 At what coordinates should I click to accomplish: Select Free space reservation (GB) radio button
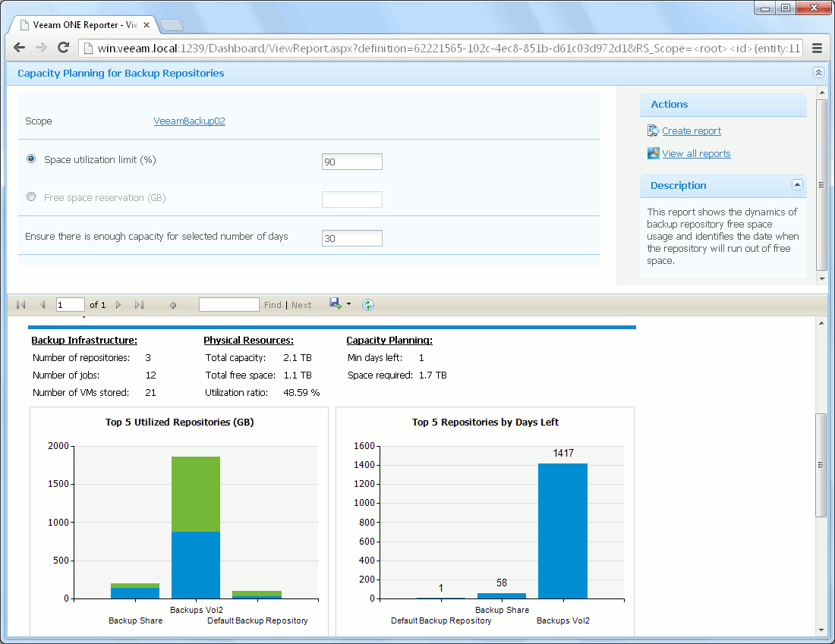click(31, 197)
